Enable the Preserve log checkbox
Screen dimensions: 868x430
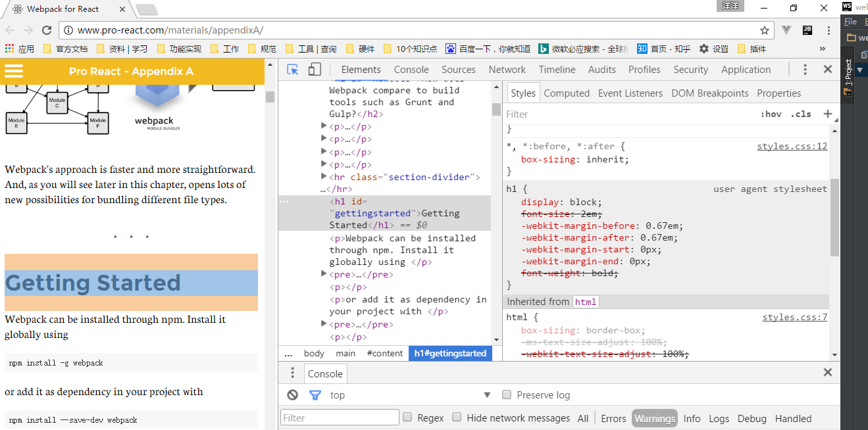pos(507,394)
